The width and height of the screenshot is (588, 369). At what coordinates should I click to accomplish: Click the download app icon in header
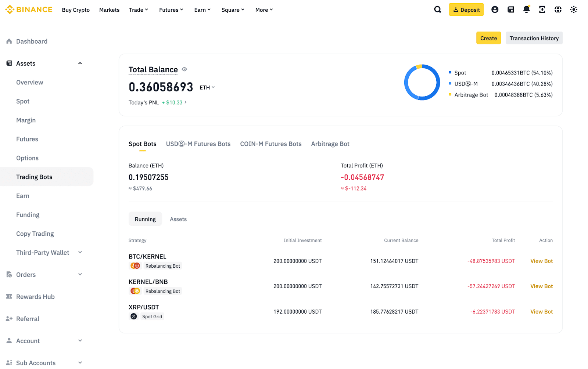[542, 10]
